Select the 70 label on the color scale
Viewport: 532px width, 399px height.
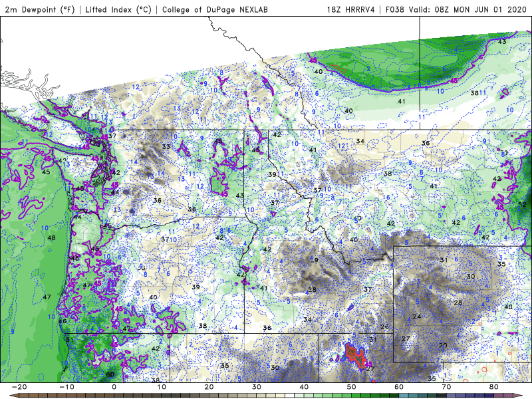point(446,387)
